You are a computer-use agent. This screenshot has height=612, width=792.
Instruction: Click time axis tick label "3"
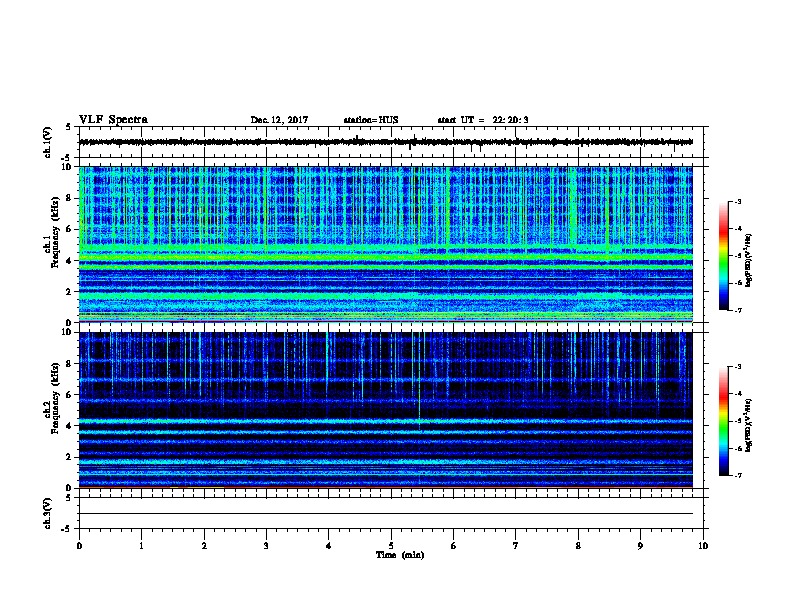pos(266,546)
